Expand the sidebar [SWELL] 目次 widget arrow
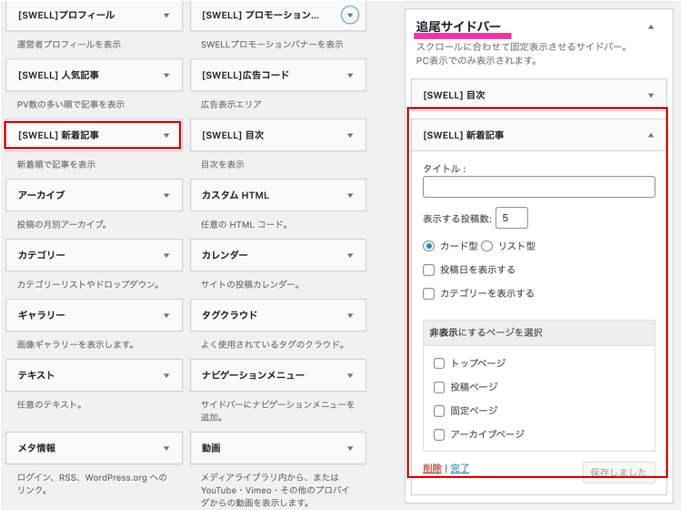This screenshot has width=682, height=510. coord(651,96)
